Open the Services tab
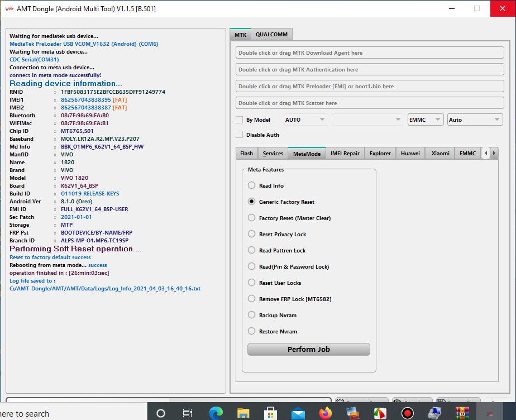The height and width of the screenshot is (420, 516). [x=273, y=154]
